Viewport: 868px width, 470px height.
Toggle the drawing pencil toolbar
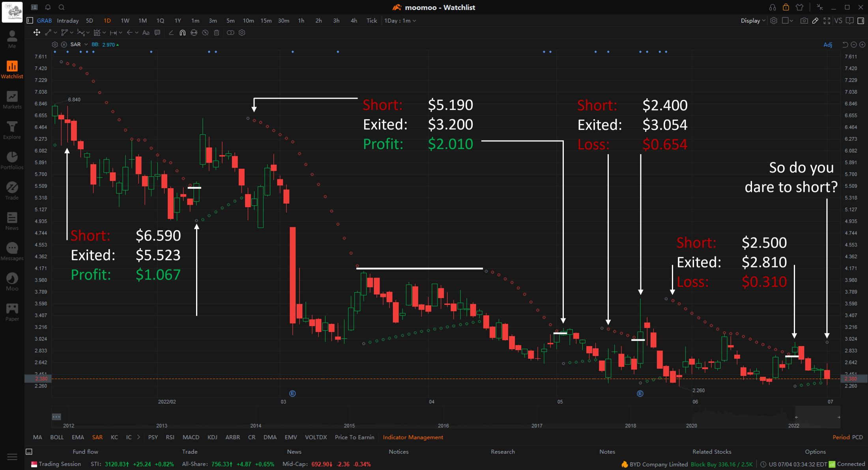coord(815,21)
